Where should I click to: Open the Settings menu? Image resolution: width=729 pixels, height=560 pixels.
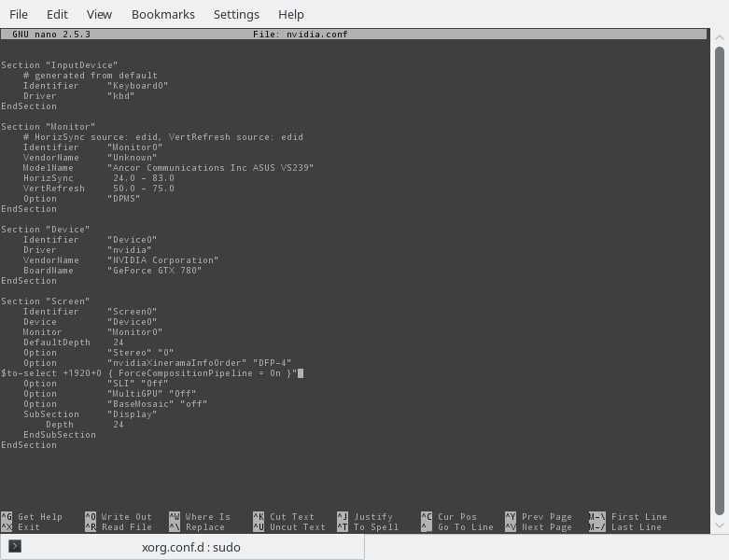pos(236,14)
